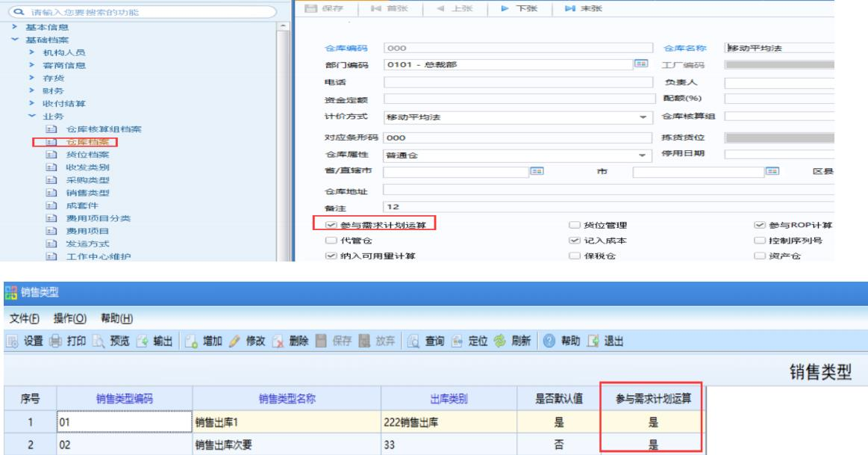Toggle the 记入成本 checkbox
The height and width of the screenshot is (455, 868).
(x=574, y=241)
